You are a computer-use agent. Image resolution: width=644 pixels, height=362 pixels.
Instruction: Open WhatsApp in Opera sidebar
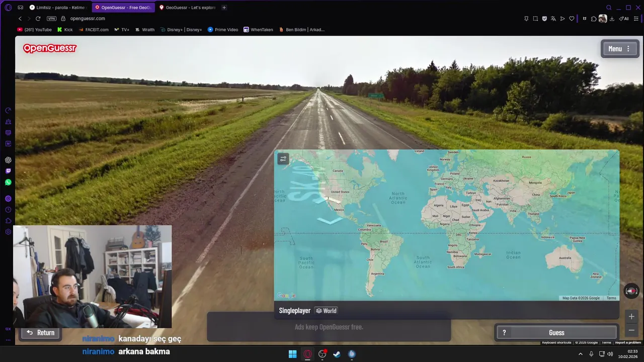coord(8,182)
